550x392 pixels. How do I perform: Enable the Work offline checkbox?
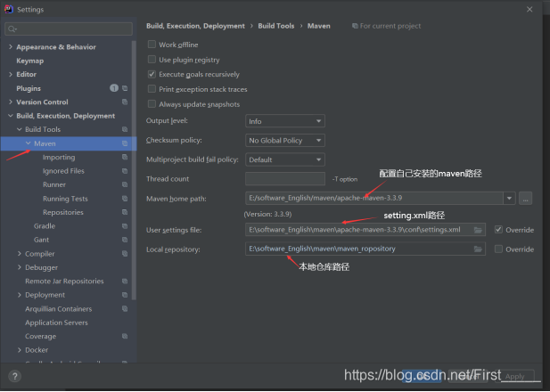[x=152, y=45]
